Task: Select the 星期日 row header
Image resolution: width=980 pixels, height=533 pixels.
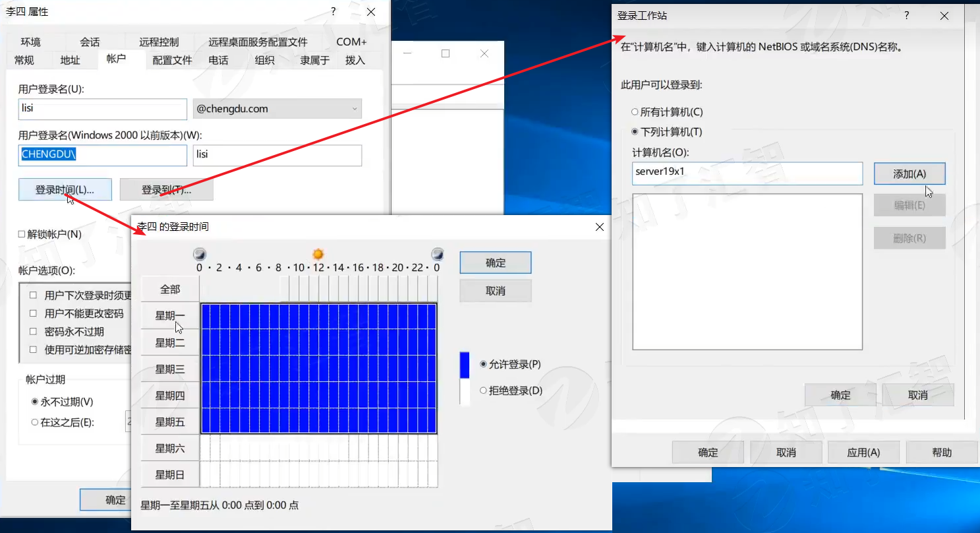Action: point(170,474)
